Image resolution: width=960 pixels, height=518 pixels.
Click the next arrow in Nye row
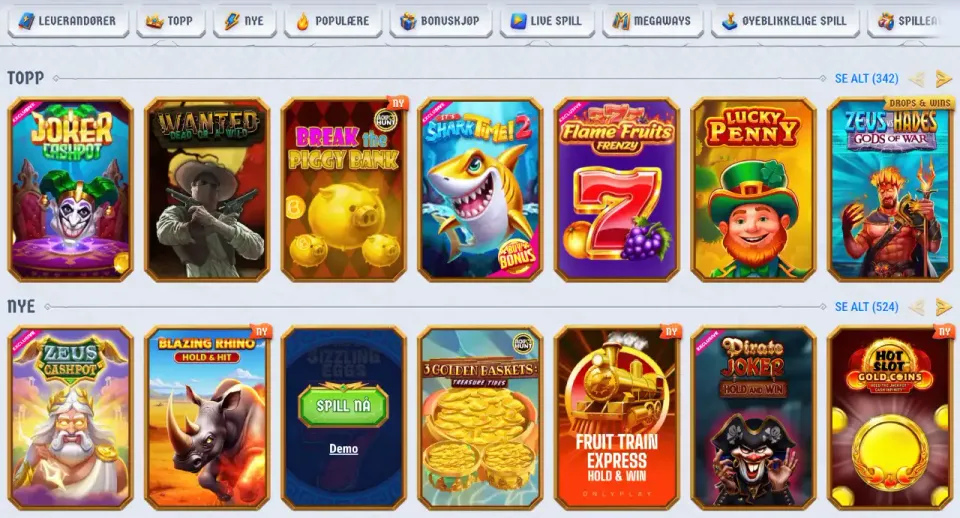[x=943, y=307]
